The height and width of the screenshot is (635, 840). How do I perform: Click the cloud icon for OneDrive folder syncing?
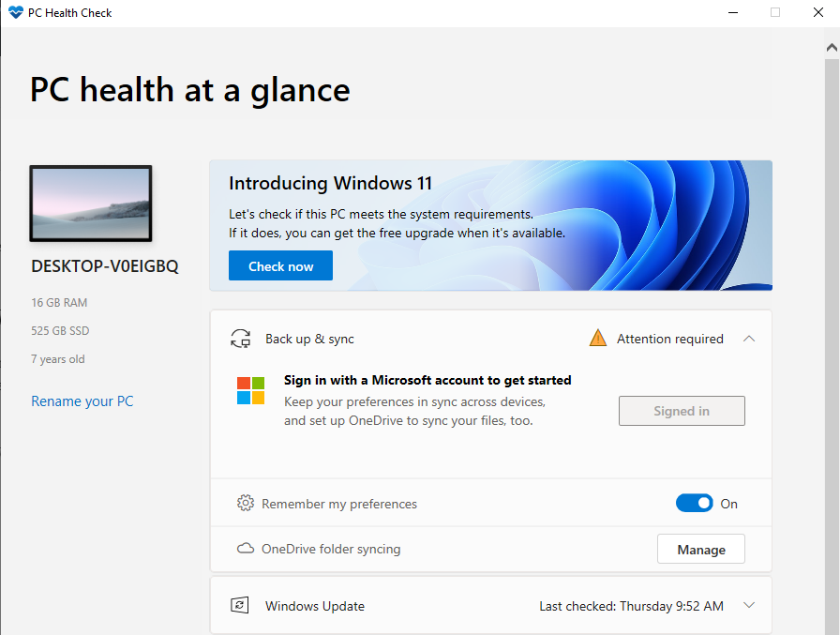[x=246, y=549]
